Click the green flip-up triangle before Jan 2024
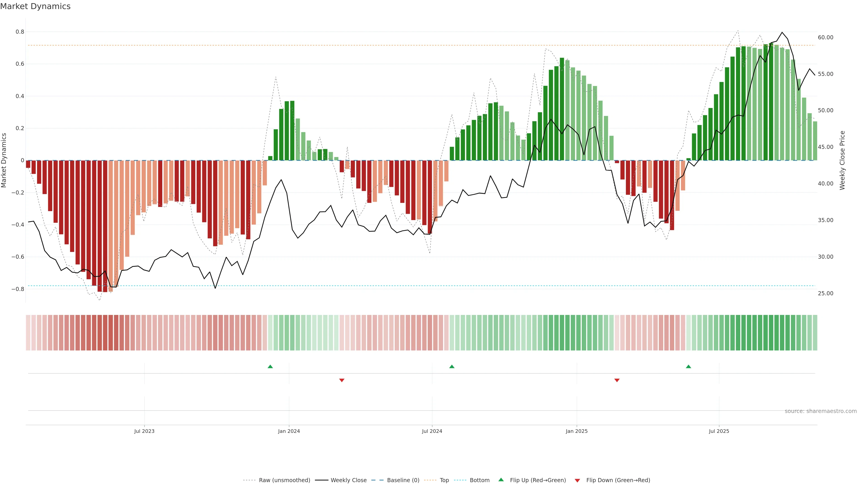 coord(270,366)
